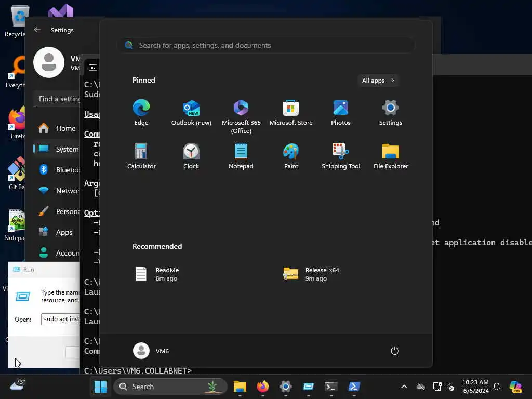Open network status tray icon
The height and width of the screenshot is (399, 532).
click(437, 387)
